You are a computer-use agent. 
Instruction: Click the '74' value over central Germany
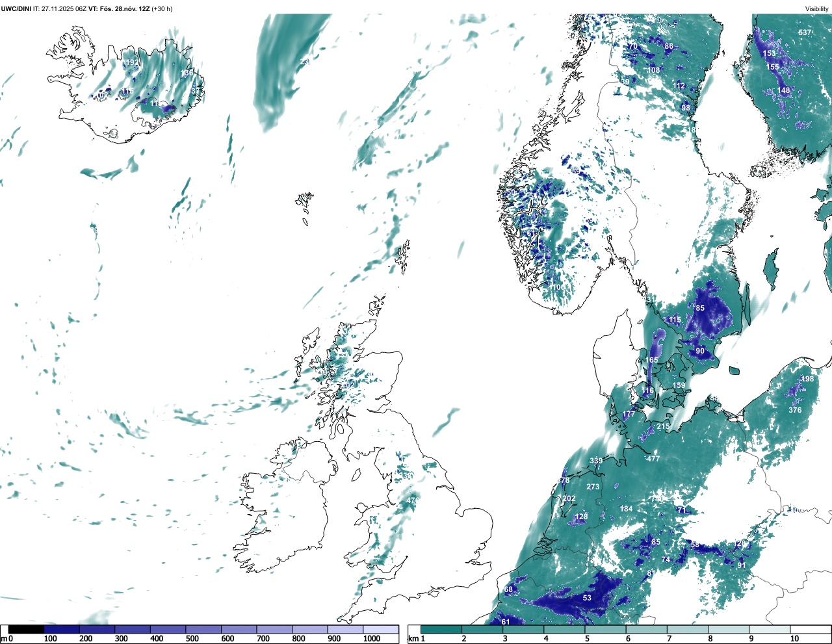point(666,560)
